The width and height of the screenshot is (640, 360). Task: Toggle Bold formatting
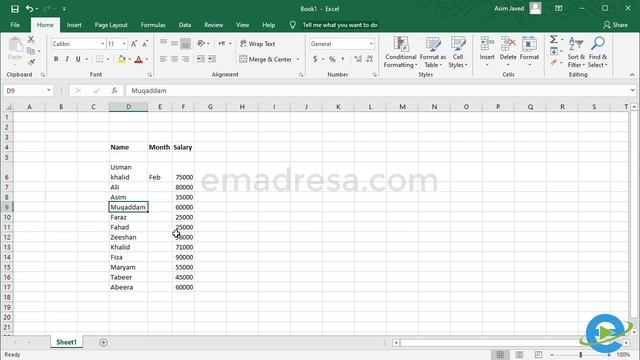(x=56, y=59)
